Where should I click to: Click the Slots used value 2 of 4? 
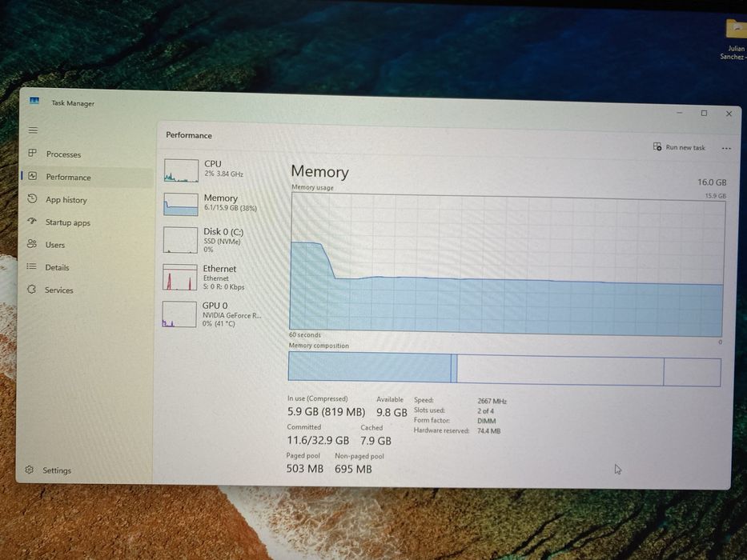(485, 411)
